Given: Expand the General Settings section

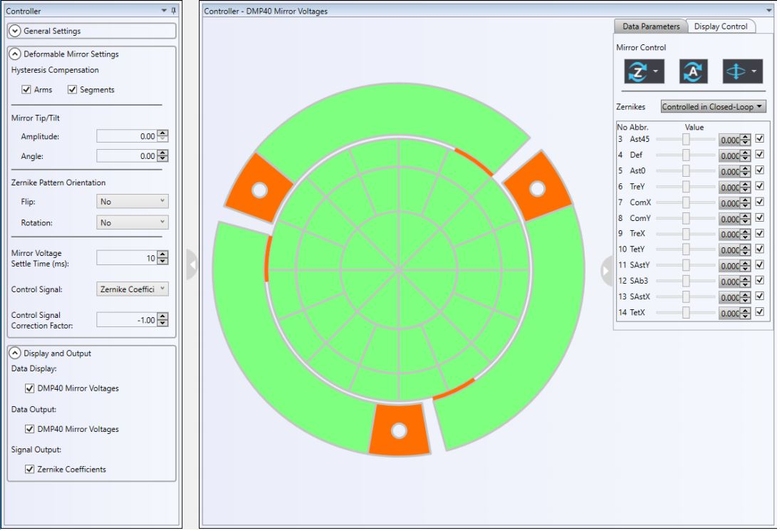Looking at the screenshot, I should coord(15,31).
